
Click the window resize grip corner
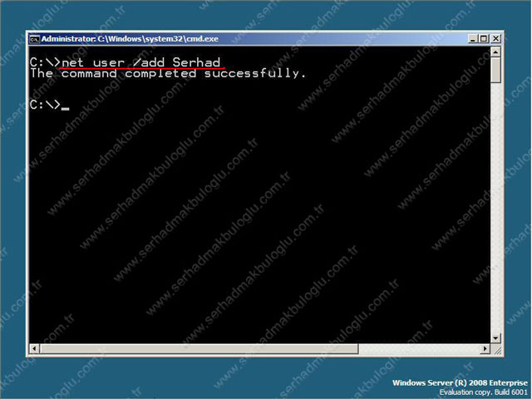(496, 349)
